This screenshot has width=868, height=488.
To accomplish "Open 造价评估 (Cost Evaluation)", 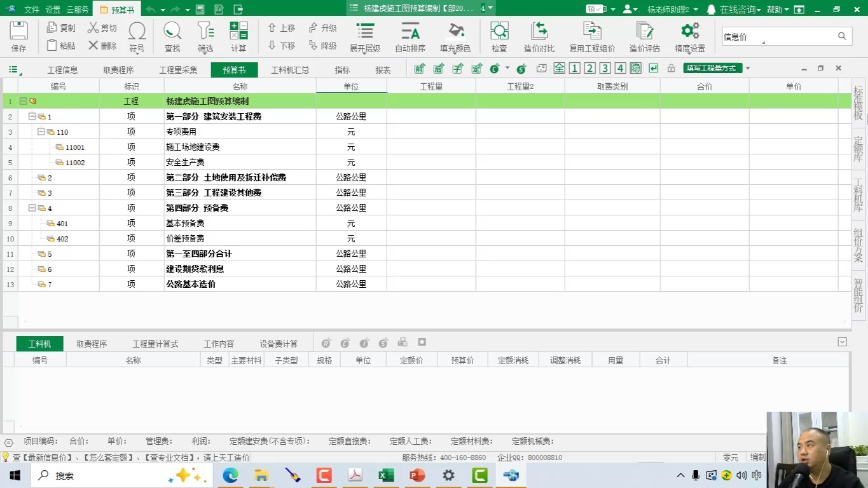I will tap(644, 36).
